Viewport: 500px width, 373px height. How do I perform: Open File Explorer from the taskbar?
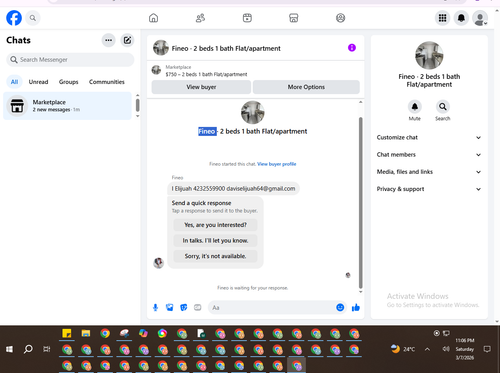(86, 333)
